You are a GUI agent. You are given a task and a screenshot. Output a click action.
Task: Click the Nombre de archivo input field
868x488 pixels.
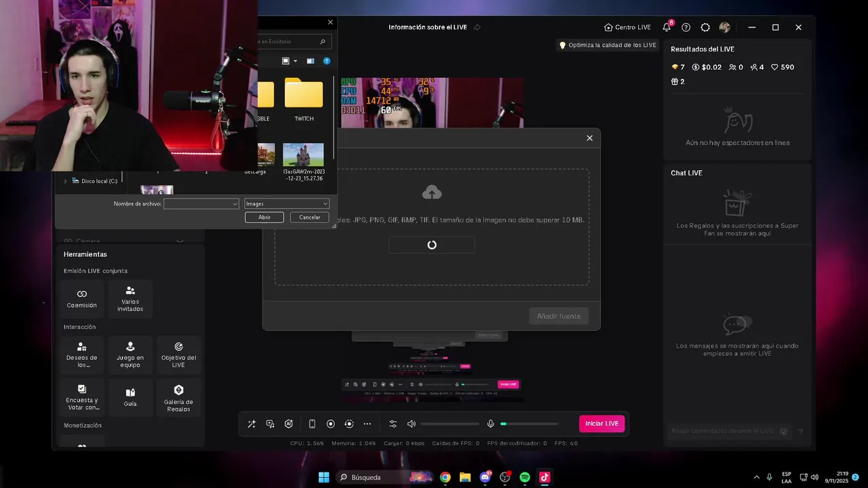197,203
